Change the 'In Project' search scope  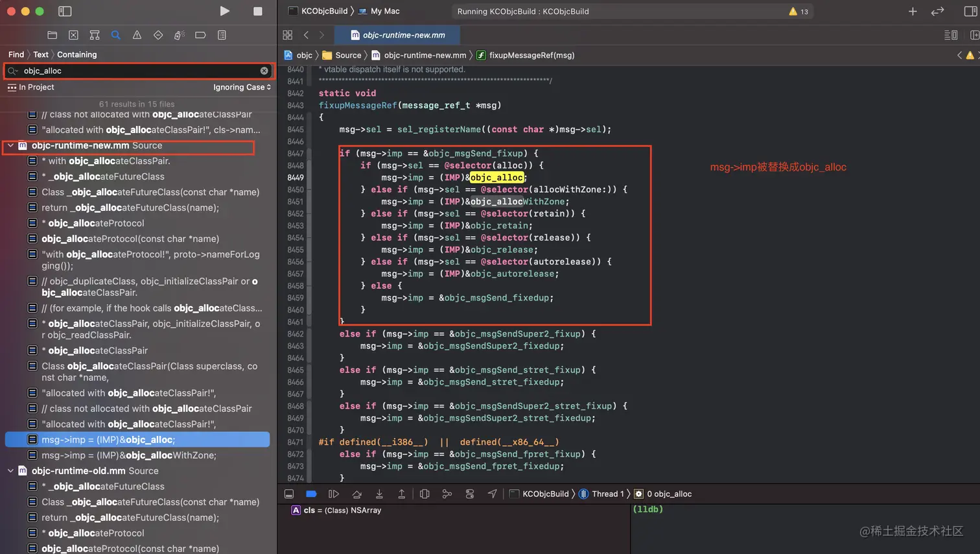(30, 87)
